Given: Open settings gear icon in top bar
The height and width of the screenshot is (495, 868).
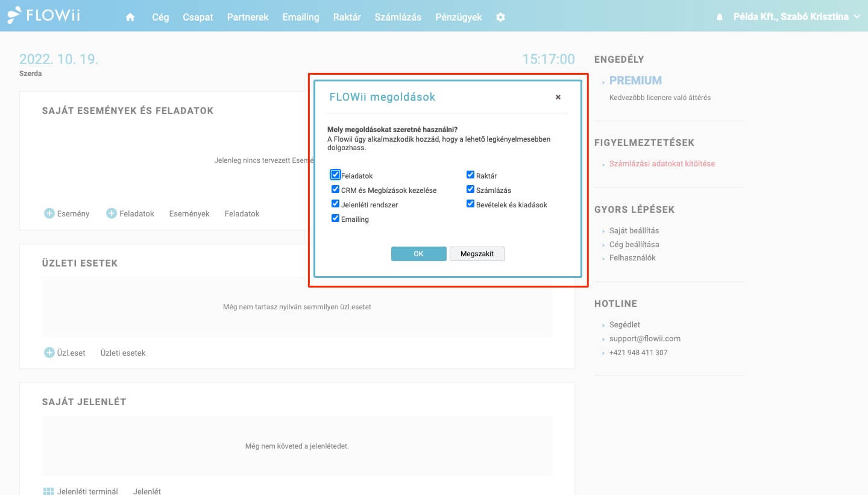Looking at the screenshot, I should [500, 17].
